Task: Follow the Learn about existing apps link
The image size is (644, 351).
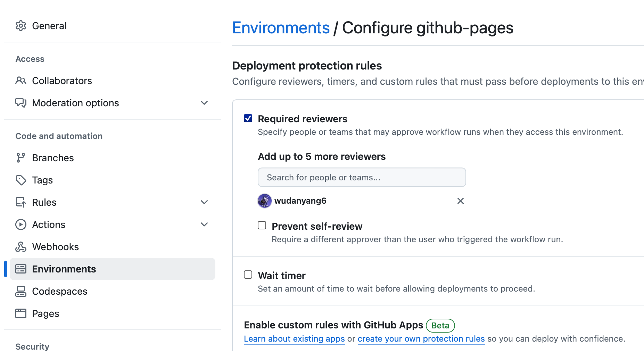Action: point(294,339)
